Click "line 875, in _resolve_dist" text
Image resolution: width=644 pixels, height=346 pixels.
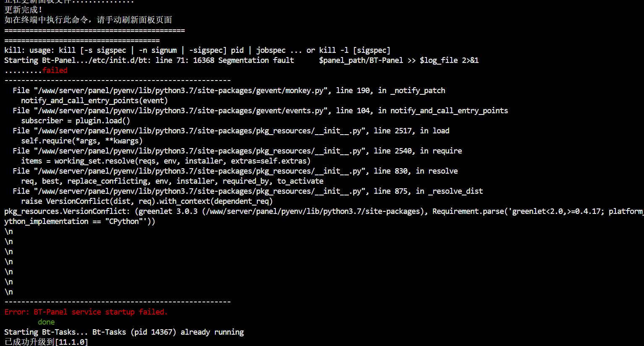point(428,191)
